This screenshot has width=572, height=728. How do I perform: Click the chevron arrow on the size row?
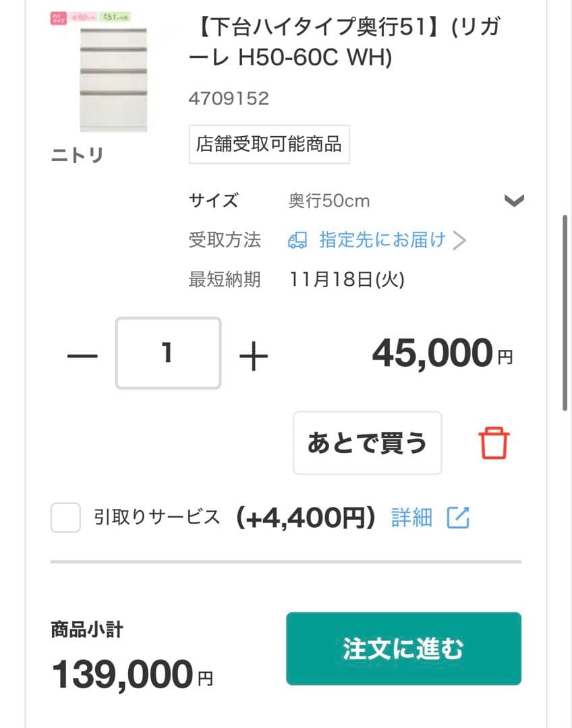pyautogui.click(x=515, y=200)
